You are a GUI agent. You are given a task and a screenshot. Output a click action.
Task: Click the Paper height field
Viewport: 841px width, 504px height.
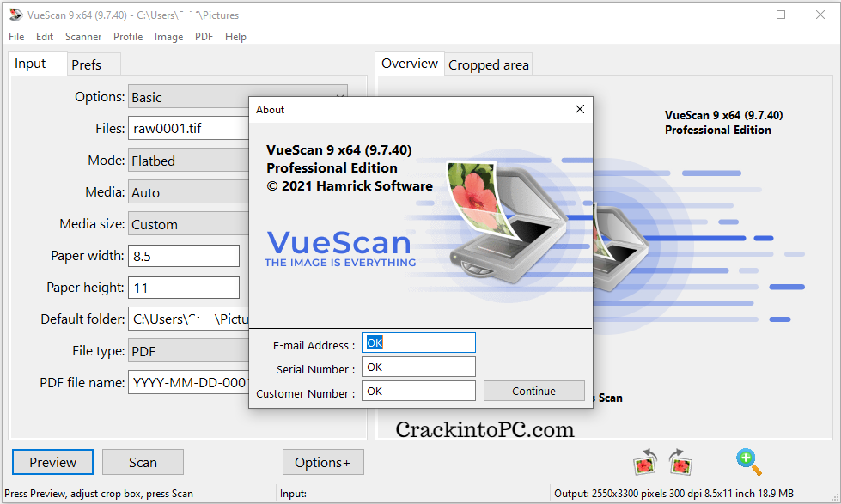point(184,288)
